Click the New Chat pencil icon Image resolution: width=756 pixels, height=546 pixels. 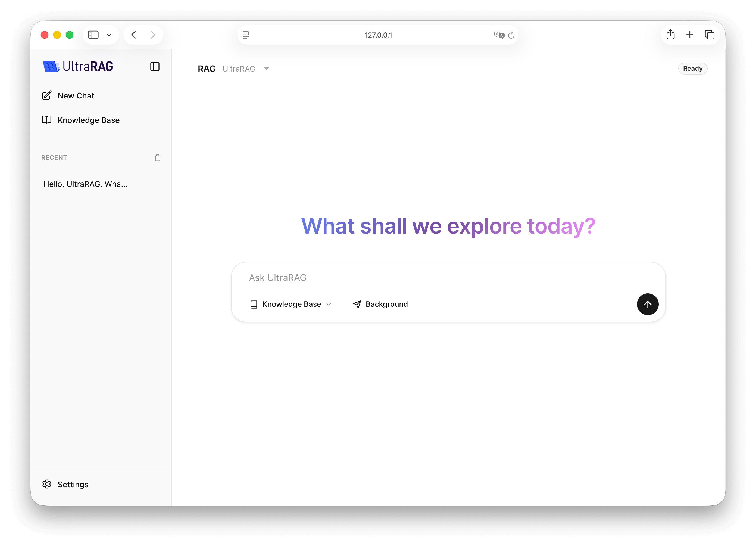[x=47, y=95]
